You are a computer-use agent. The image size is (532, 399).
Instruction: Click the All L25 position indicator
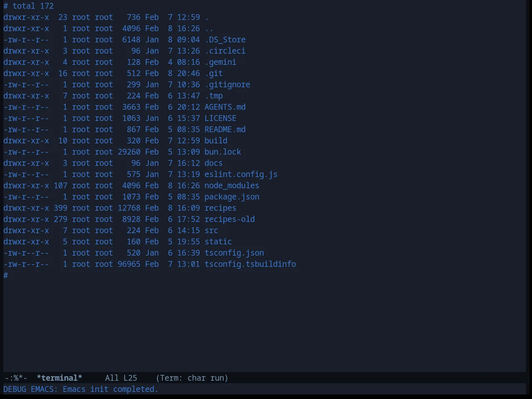(121, 378)
